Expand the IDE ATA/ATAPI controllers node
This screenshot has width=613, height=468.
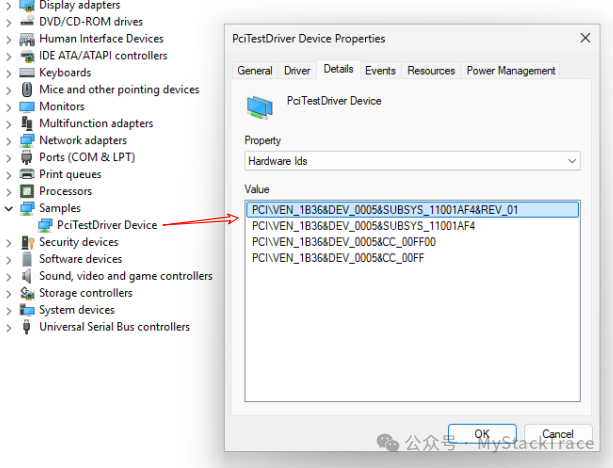coord(9,56)
